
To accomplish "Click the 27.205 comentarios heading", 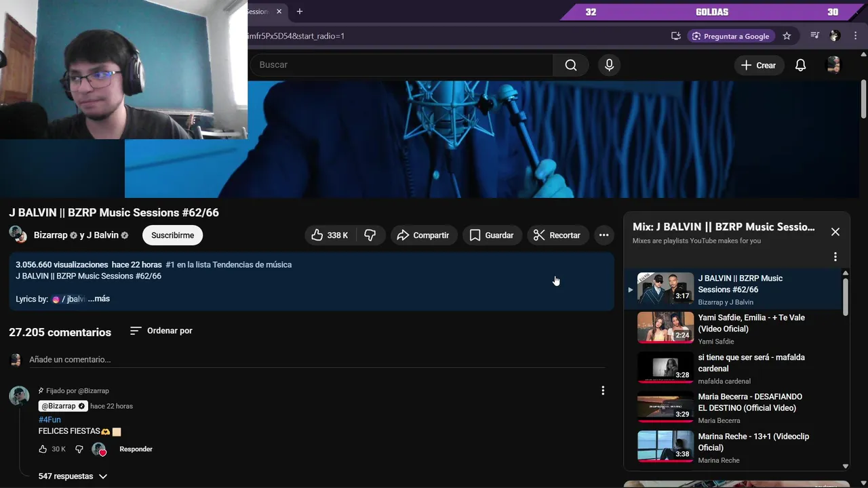I will pyautogui.click(x=60, y=332).
